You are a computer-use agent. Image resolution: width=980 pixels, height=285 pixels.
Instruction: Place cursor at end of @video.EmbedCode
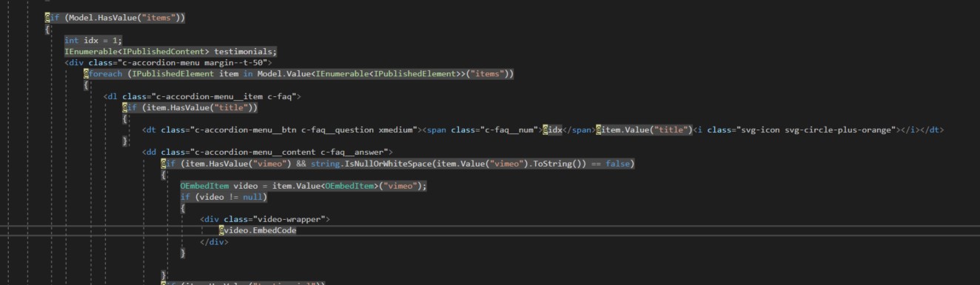(x=297, y=231)
